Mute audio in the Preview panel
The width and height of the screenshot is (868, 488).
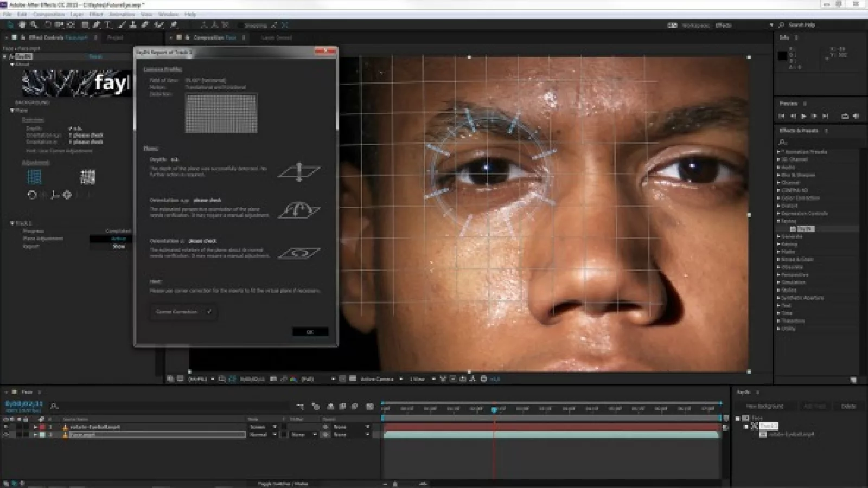[x=856, y=116]
